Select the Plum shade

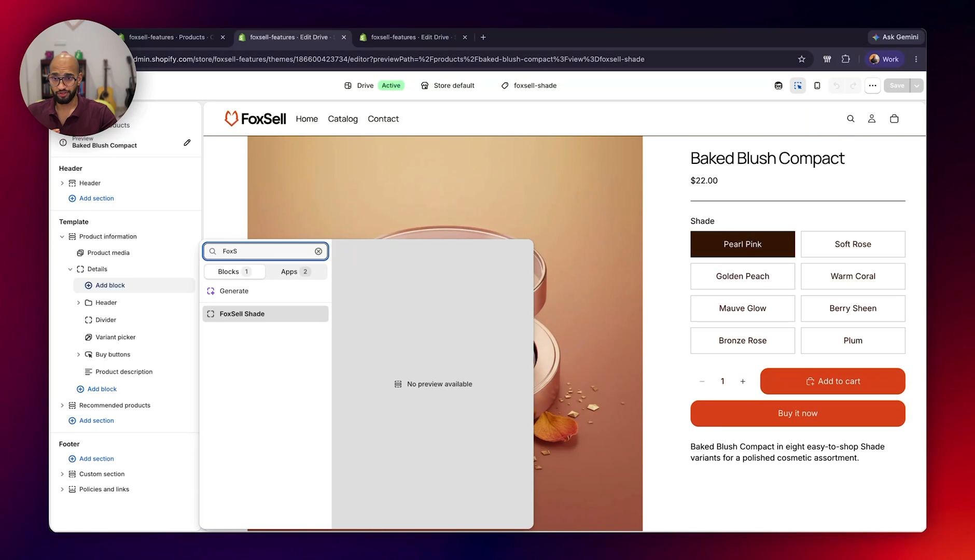[853, 341]
